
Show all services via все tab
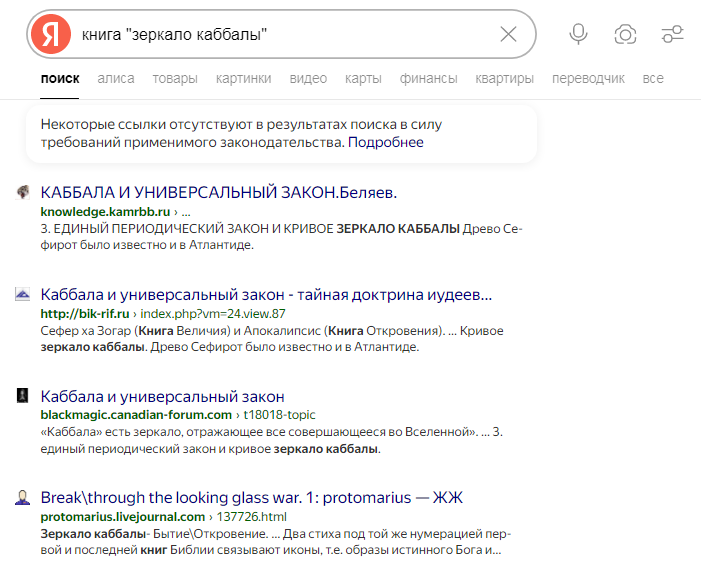click(653, 79)
